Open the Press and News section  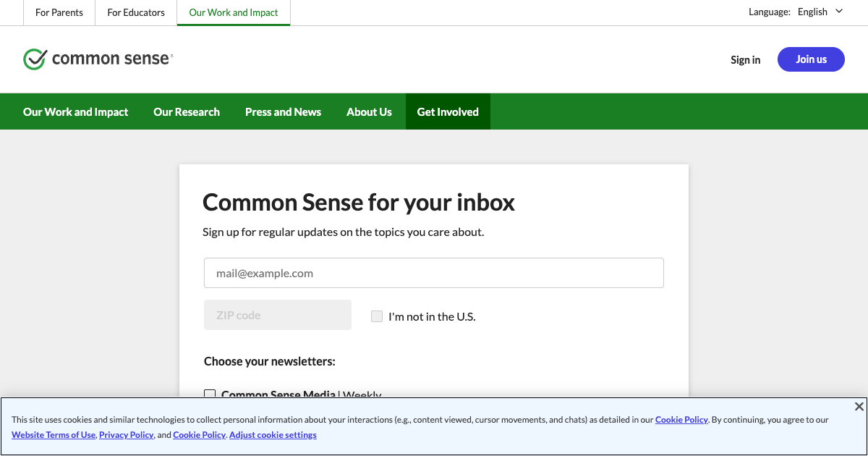(283, 111)
